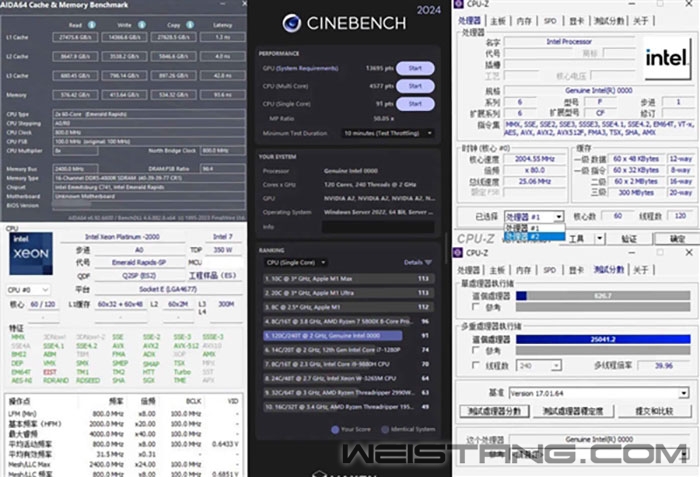Toggle the 线程数 checkbox in CPU-Z benchmark
700x477 pixels.
476,366
